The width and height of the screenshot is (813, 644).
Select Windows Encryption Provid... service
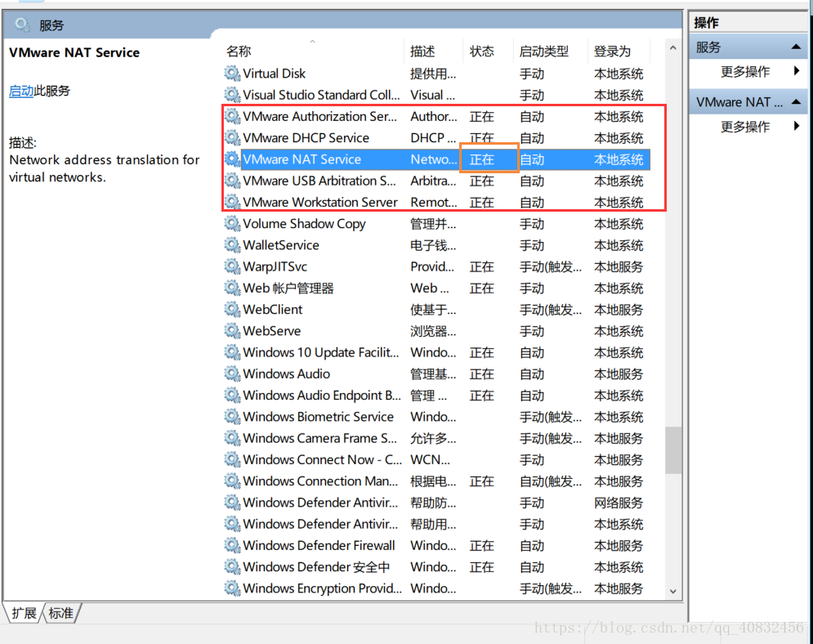[x=436, y=588]
